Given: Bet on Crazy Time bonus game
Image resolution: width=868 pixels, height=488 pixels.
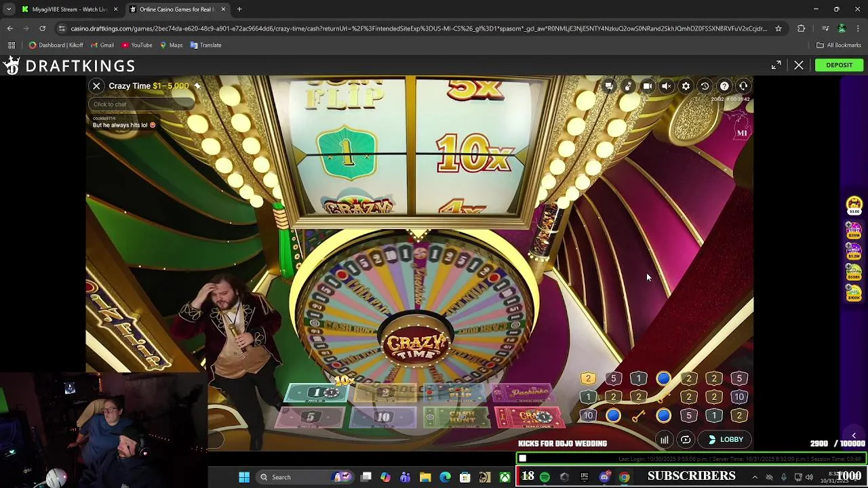Looking at the screenshot, I should click(531, 418).
